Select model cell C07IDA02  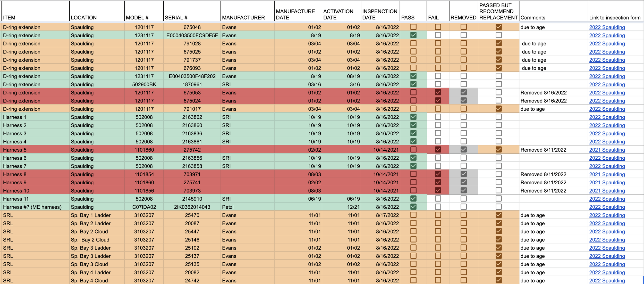[x=144, y=207]
